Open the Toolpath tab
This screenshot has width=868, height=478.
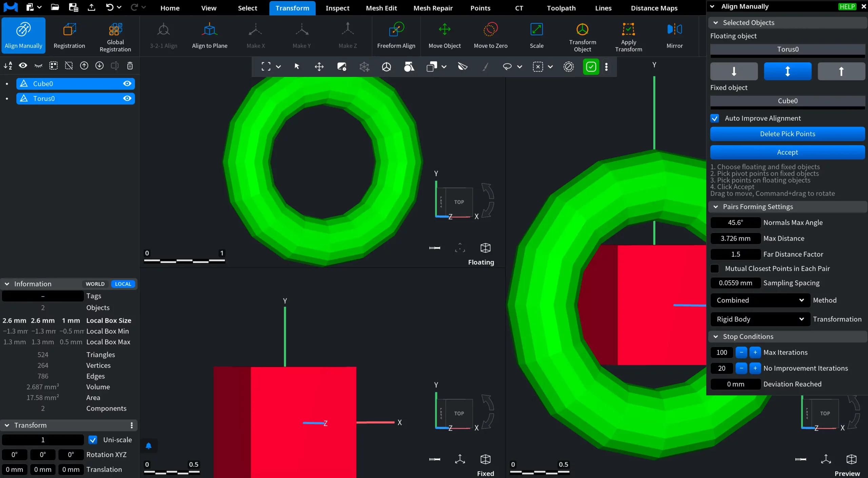[x=561, y=8]
